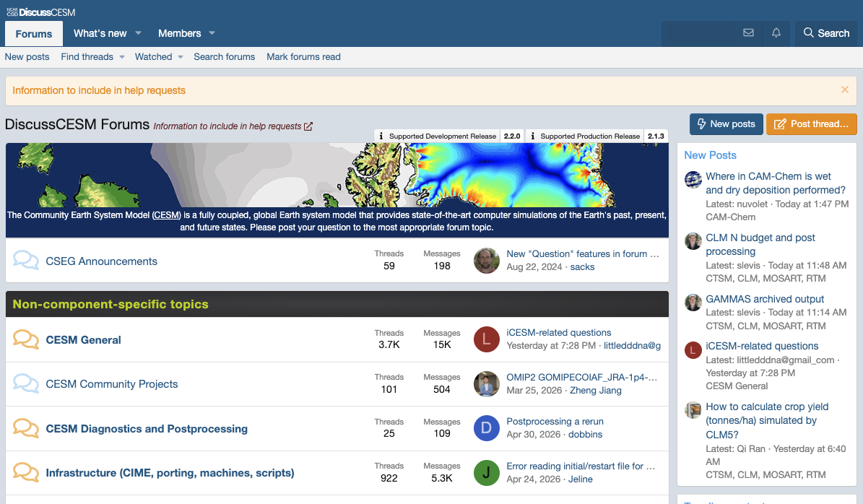
Task: Click the Infrastructure forum bubble icon
Action: click(x=26, y=473)
